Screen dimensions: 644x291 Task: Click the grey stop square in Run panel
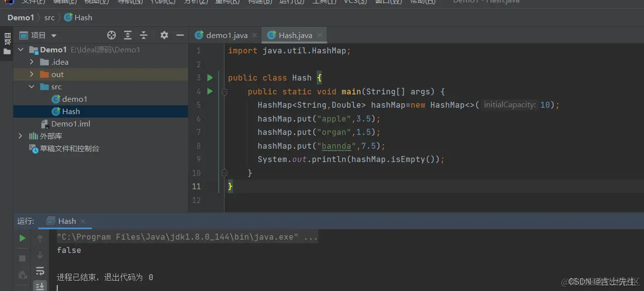click(22, 258)
